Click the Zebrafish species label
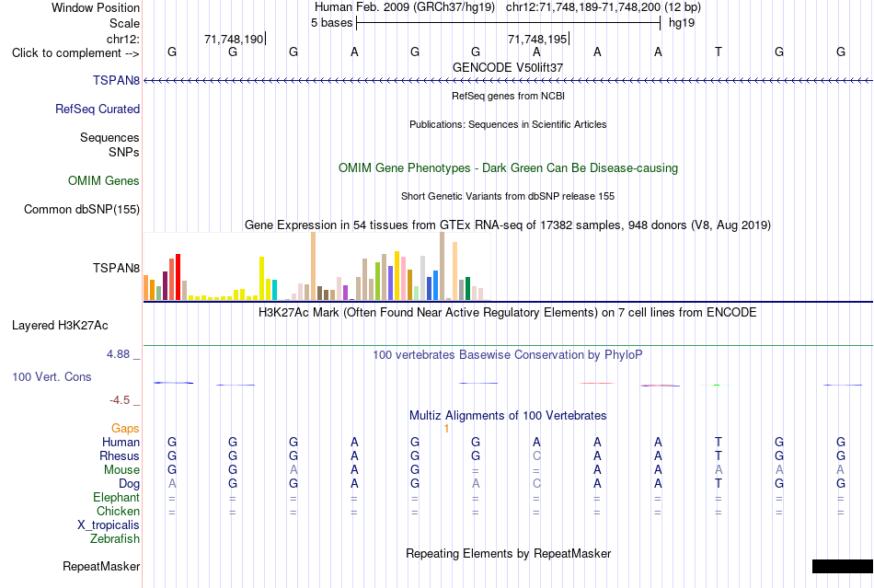This screenshot has height=588, width=874. click(x=115, y=539)
